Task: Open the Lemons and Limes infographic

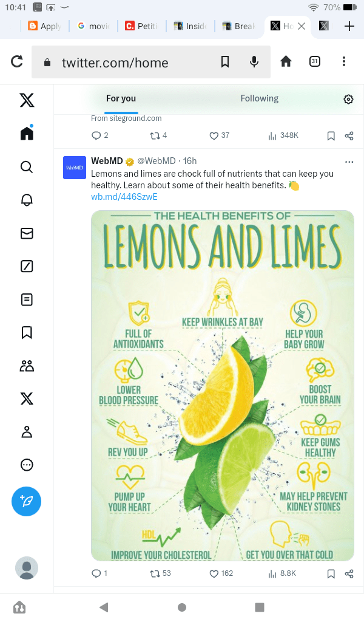Action: (x=223, y=385)
